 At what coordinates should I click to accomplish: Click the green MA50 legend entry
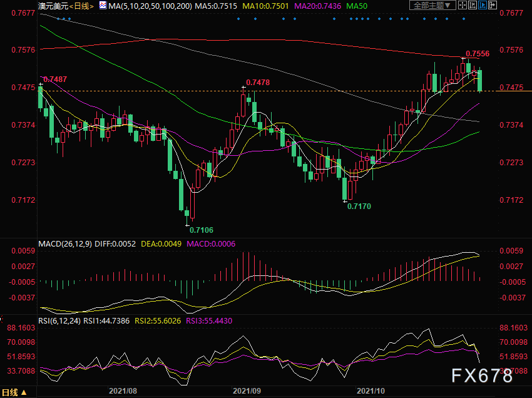click(357, 6)
